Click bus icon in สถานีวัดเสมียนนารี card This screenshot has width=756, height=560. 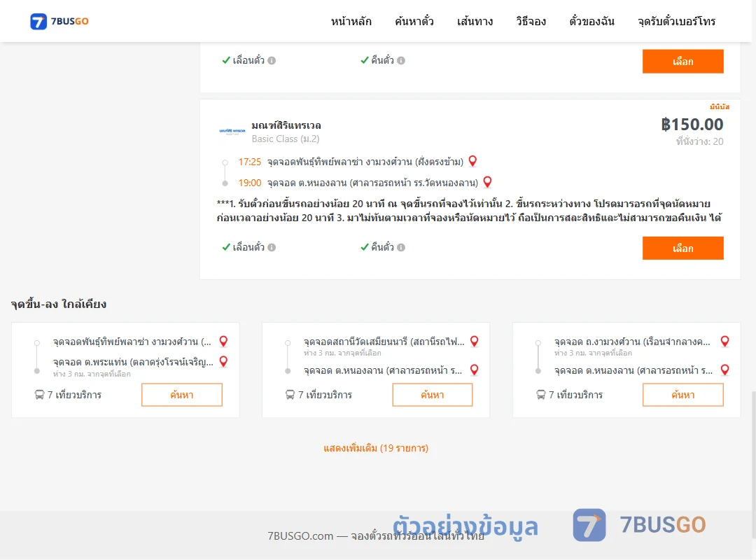(290, 395)
